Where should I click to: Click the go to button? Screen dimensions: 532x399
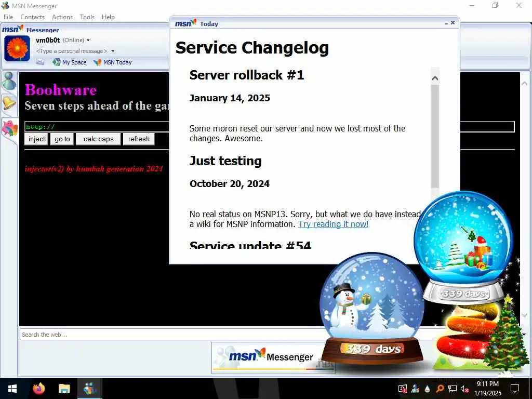tap(62, 139)
